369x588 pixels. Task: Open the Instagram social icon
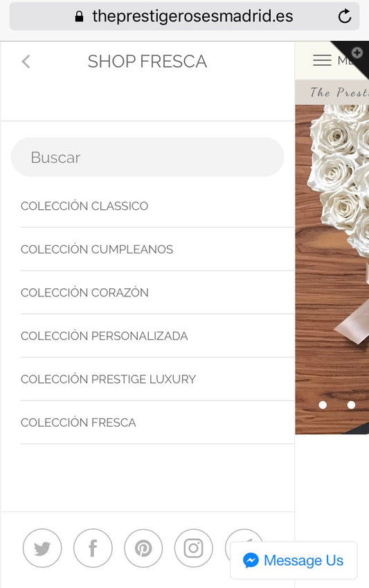(x=194, y=548)
